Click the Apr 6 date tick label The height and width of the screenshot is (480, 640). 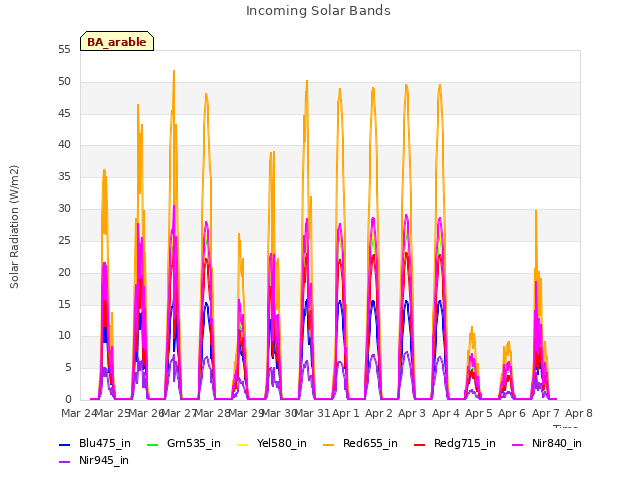(x=512, y=413)
